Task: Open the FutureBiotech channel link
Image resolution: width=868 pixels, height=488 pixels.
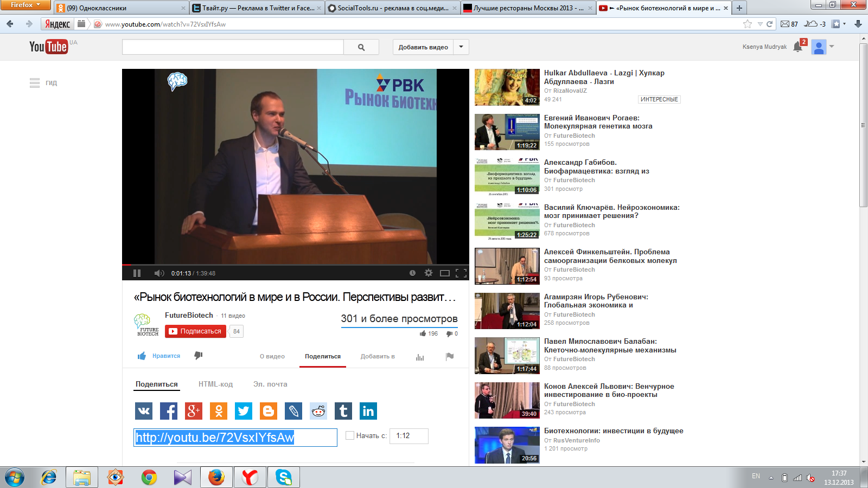Action: (189, 315)
